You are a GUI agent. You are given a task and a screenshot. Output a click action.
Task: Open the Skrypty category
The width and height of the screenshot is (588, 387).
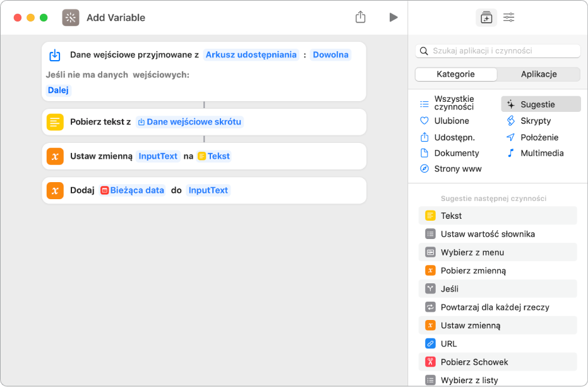535,121
